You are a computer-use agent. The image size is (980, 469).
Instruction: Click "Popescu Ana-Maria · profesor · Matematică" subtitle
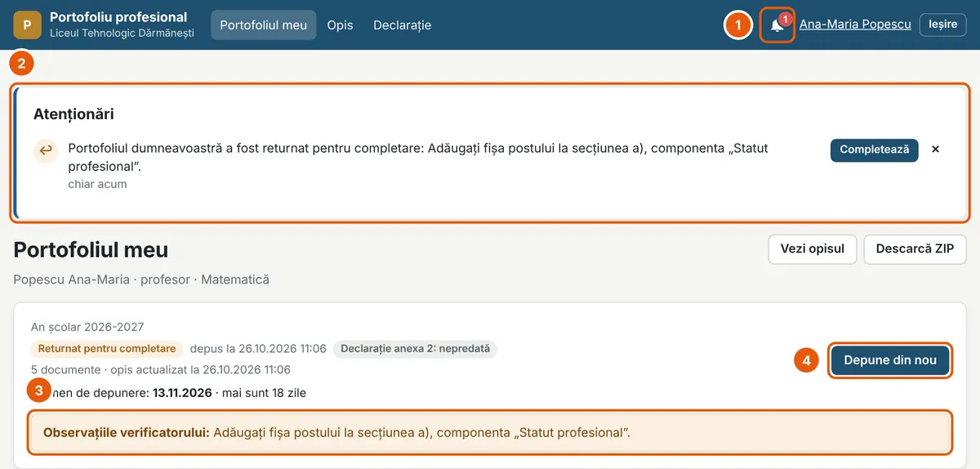[x=141, y=279]
